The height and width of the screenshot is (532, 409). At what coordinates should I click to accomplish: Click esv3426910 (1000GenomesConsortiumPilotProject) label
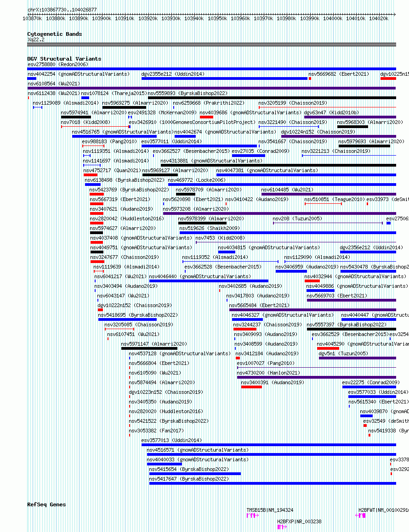click(x=192, y=122)
